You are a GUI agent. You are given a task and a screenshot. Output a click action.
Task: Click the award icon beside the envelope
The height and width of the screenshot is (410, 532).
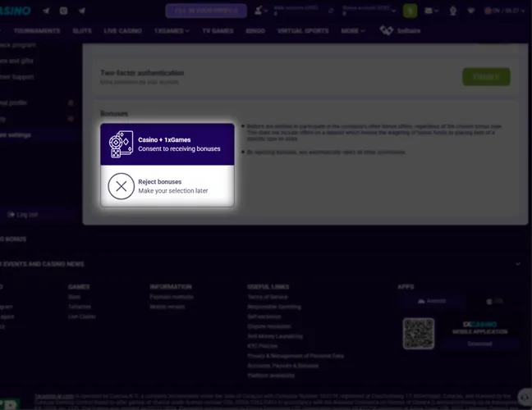pyautogui.click(x=453, y=11)
